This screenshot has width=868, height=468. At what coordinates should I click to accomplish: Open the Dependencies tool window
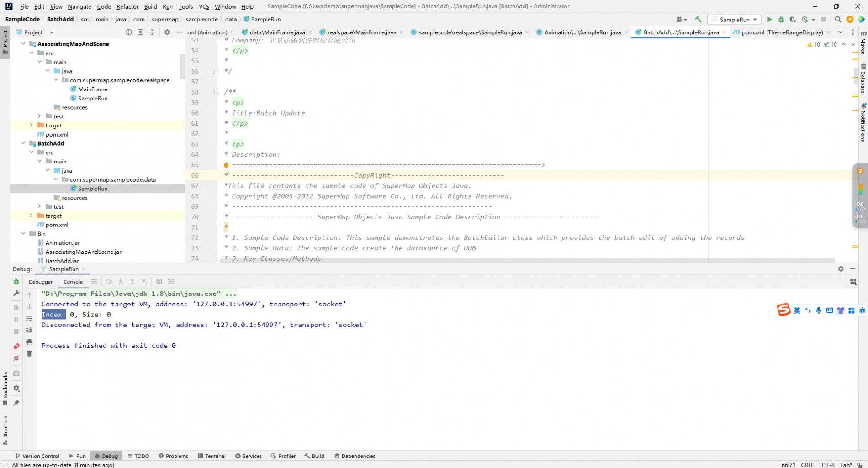pos(355,456)
